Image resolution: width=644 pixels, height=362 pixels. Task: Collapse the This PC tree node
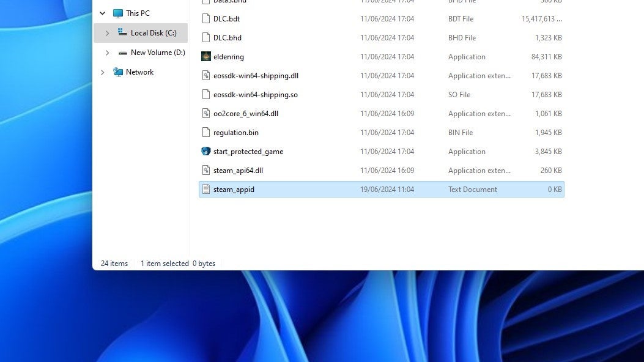click(x=102, y=13)
